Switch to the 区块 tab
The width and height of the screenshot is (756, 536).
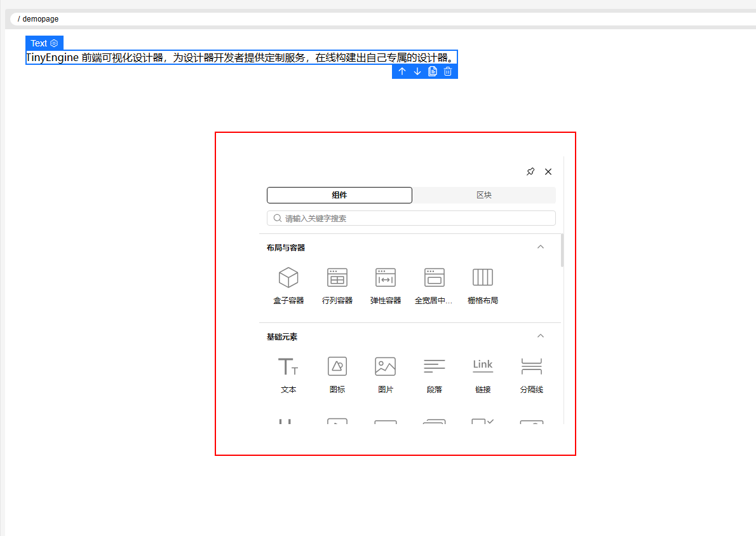(x=483, y=195)
